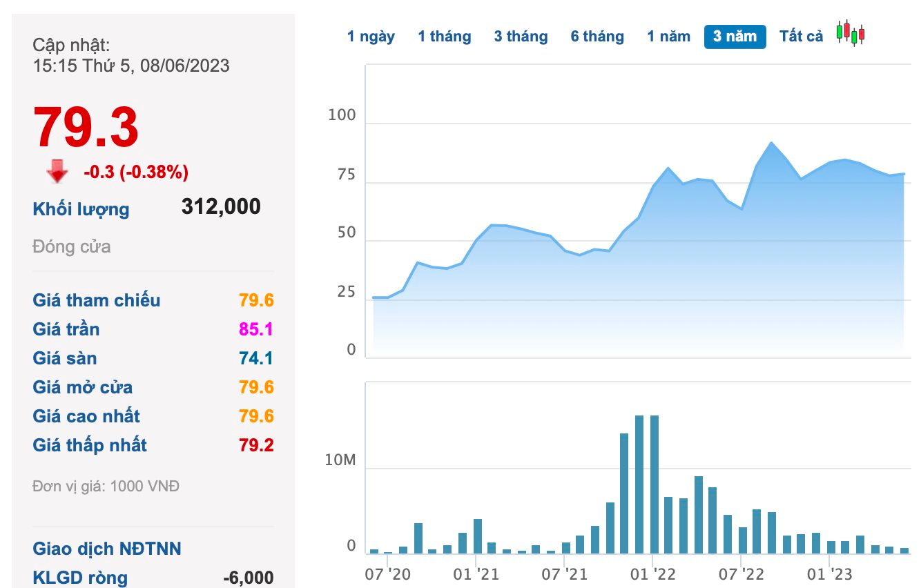This screenshot has height=588, width=921.
Task: Click the "07 '21" x-axis date label
Action: [x=565, y=574]
